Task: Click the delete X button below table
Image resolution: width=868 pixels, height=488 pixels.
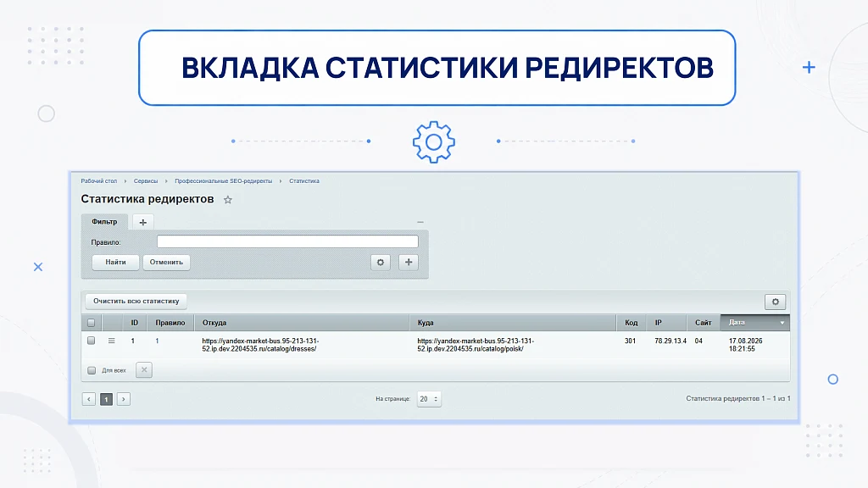Action: point(144,369)
